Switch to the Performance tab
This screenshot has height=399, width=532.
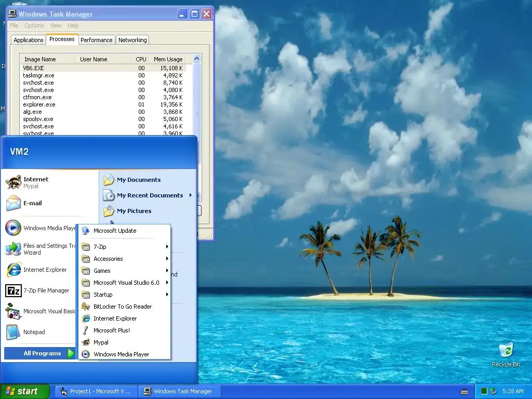96,40
